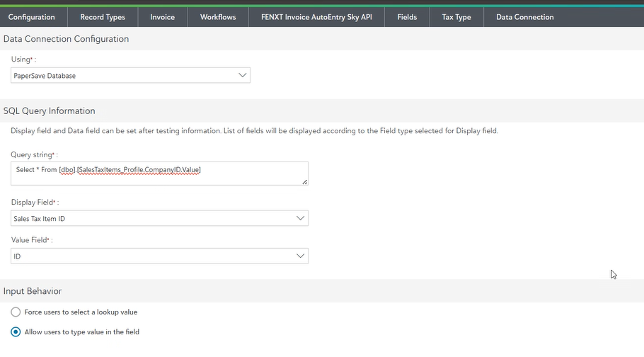Grab the Query string resize handle
The width and height of the screenshot is (644, 357).
click(x=305, y=182)
